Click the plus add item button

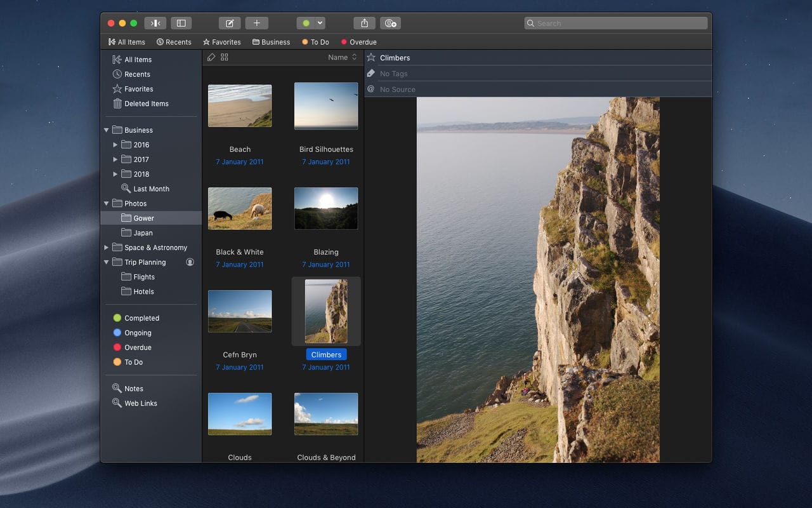256,23
